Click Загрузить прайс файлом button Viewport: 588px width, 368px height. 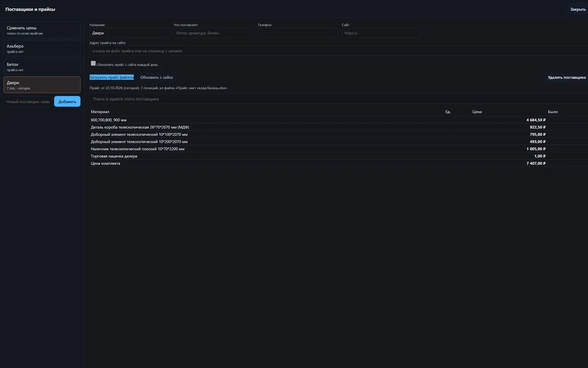[x=111, y=77]
